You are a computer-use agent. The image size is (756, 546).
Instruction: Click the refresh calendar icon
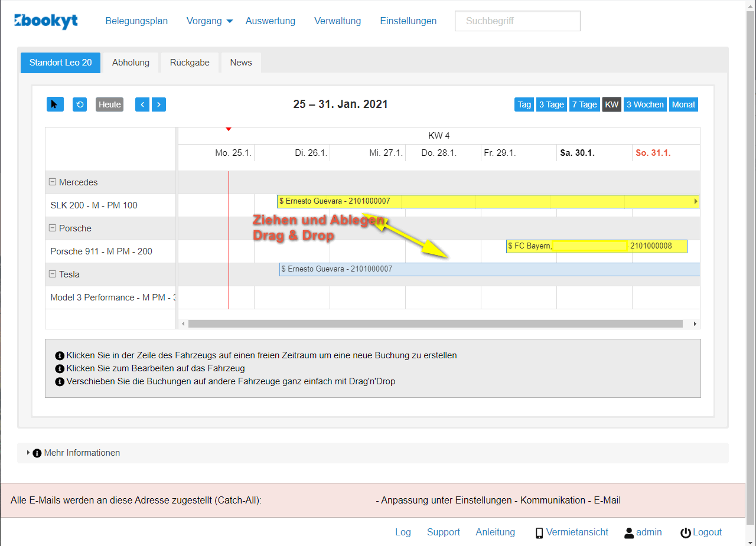tap(79, 104)
